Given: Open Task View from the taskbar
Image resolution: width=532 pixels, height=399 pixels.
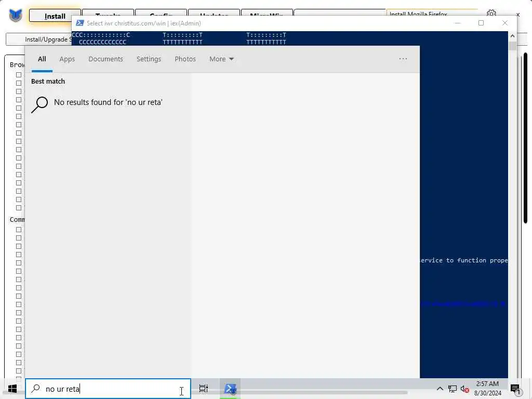Looking at the screenshot, I should (204, 389).
